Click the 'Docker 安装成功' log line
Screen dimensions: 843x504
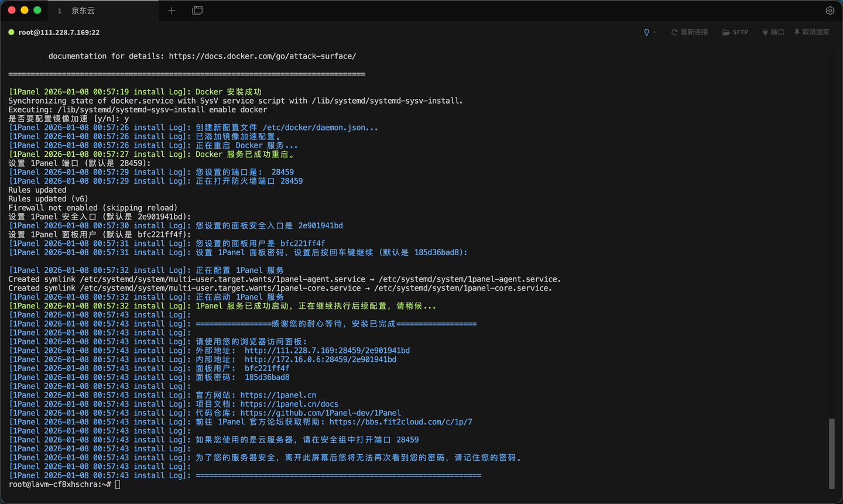click(135, 92)
